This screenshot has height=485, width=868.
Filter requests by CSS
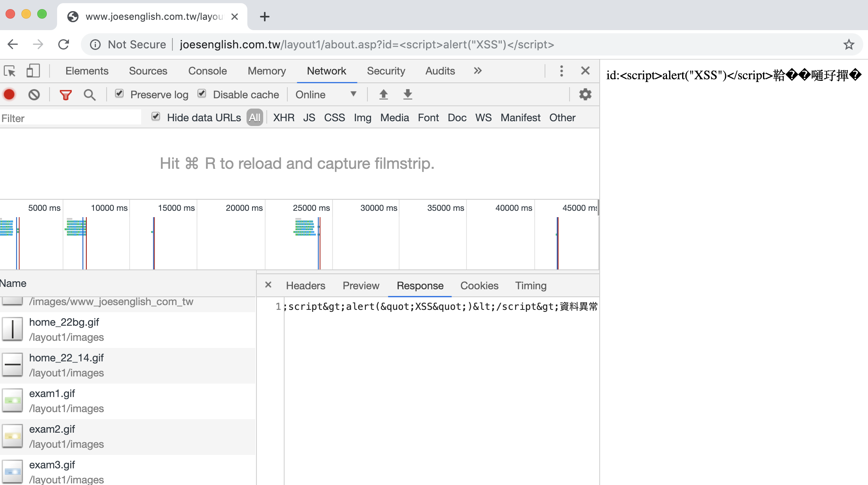pos(335,118)
